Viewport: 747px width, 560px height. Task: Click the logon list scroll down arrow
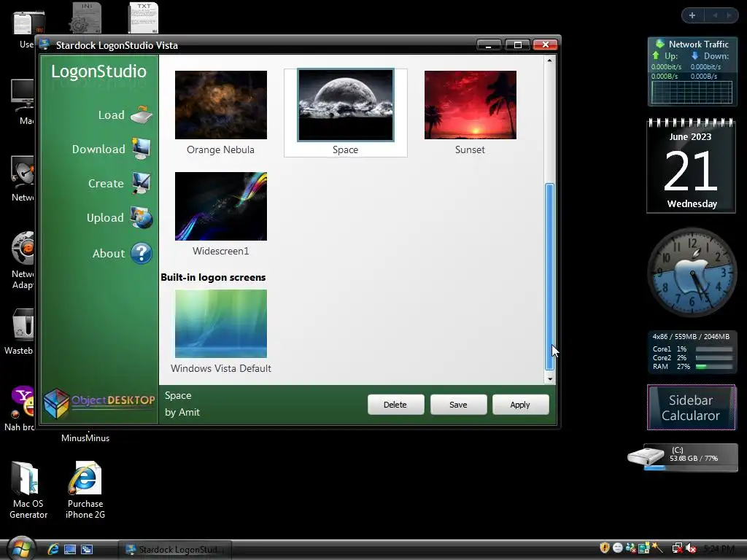[550, 379]
